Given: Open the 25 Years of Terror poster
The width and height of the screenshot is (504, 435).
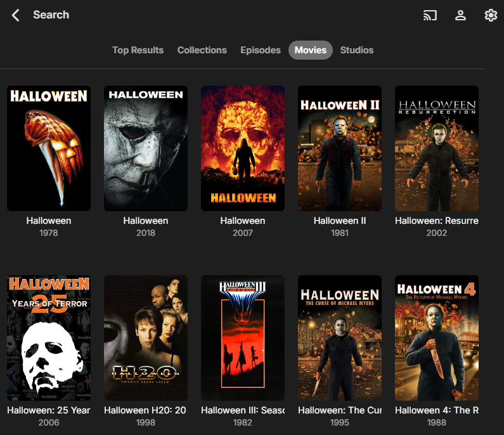Looking at the screenshot, I should (49, 338).
